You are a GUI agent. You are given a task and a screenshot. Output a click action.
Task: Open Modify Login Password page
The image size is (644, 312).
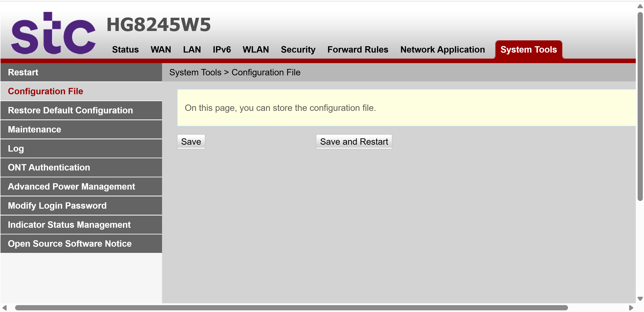tap(57, 206)
